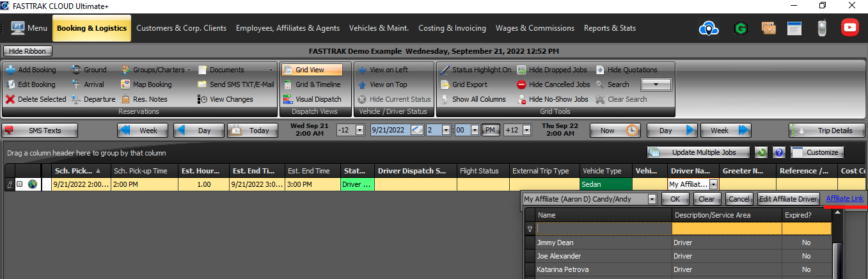Viewport: 868px width, 279px height.
Task: Jump to Today
Action: pyautogui.click(x=253, y=131)
